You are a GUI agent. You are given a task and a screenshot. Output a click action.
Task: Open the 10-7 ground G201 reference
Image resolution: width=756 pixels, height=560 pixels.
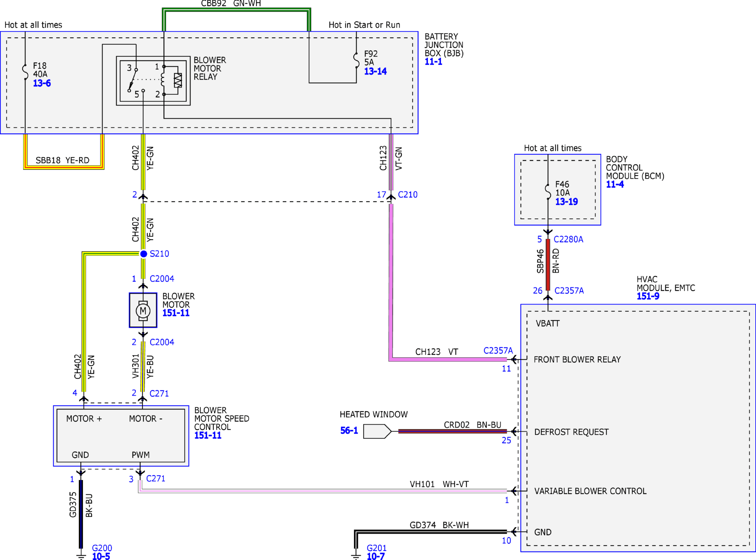[375, 556]
